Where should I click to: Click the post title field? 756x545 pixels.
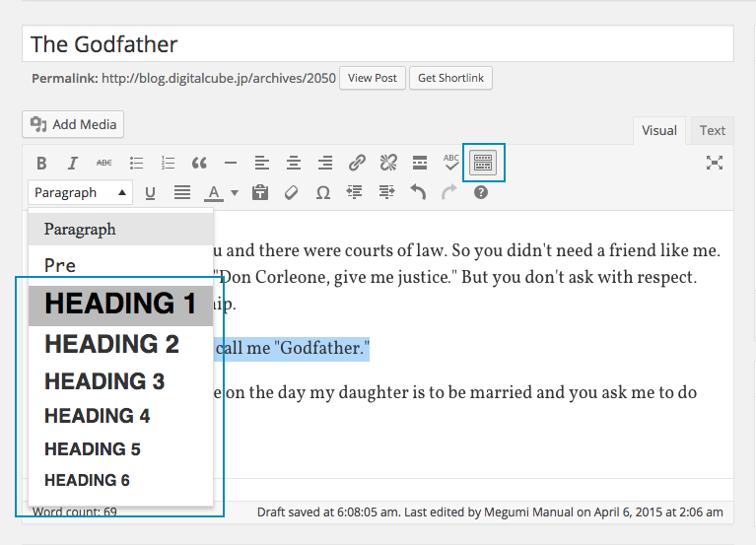click(378, 44)
